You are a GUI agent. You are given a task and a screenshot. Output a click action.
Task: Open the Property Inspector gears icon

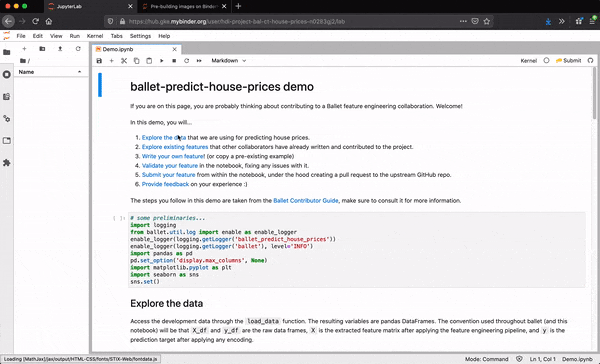(x=7, y=119)
